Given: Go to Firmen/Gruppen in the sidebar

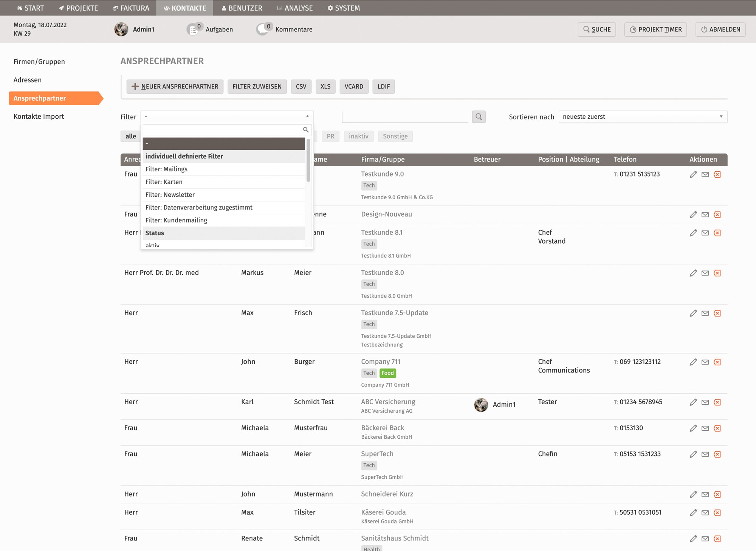Looking at the screenshot, I should (x=39, y=62).
